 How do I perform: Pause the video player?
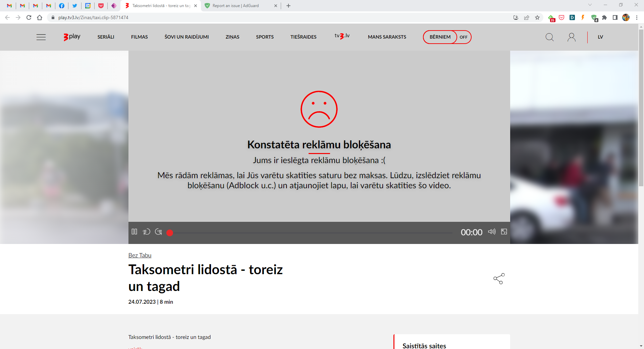click(135, 232)
